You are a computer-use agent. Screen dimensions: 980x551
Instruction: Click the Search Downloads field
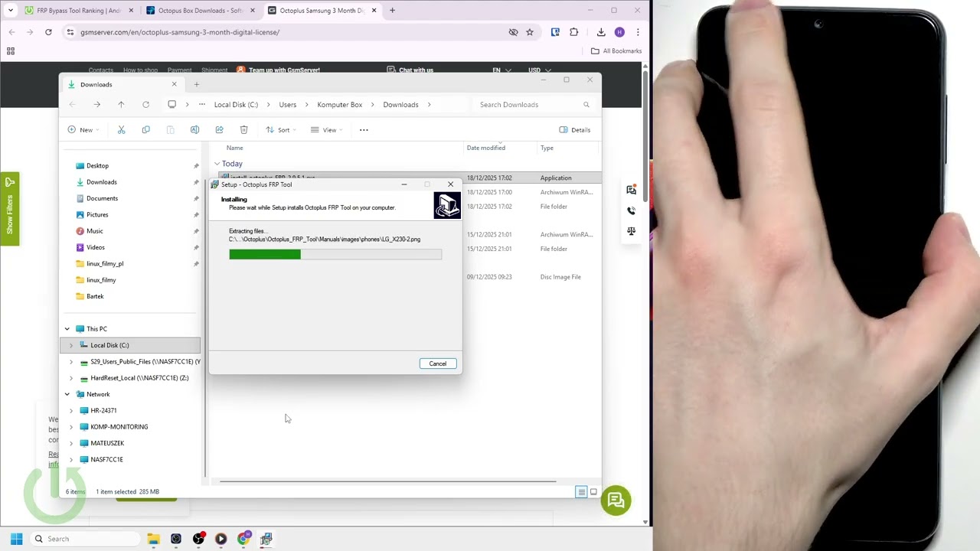point(534,104)
